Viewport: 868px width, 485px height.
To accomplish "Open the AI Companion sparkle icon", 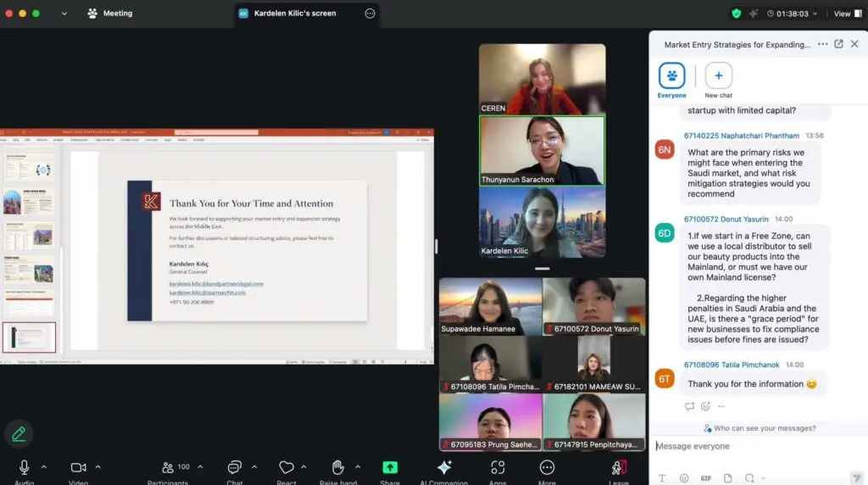I will pyautogui.click(x=443, y=467).
